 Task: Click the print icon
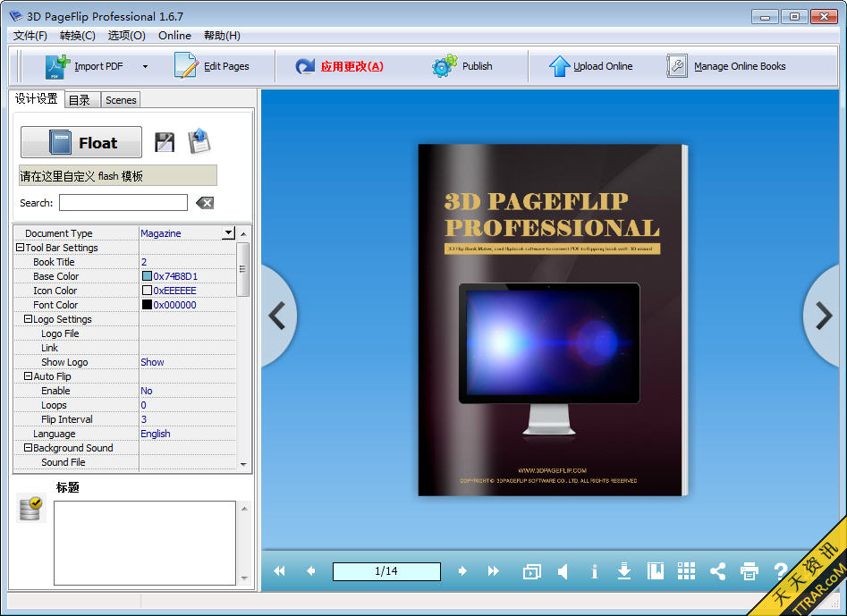(750, 570)
